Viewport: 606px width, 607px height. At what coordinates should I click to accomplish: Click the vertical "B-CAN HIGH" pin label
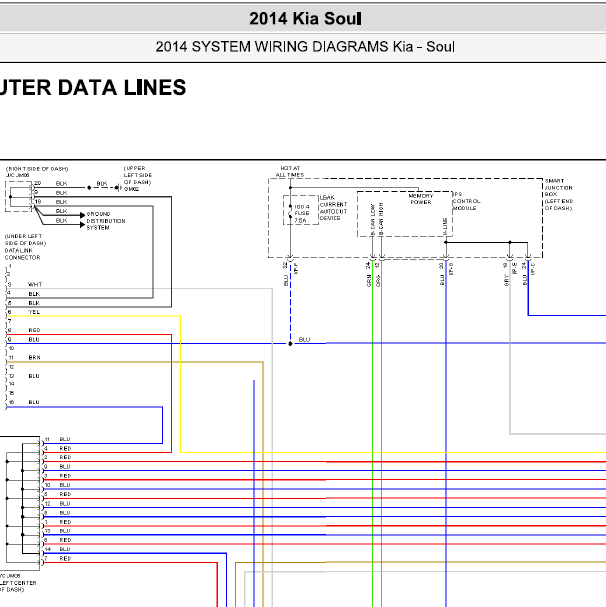[381, 219]
